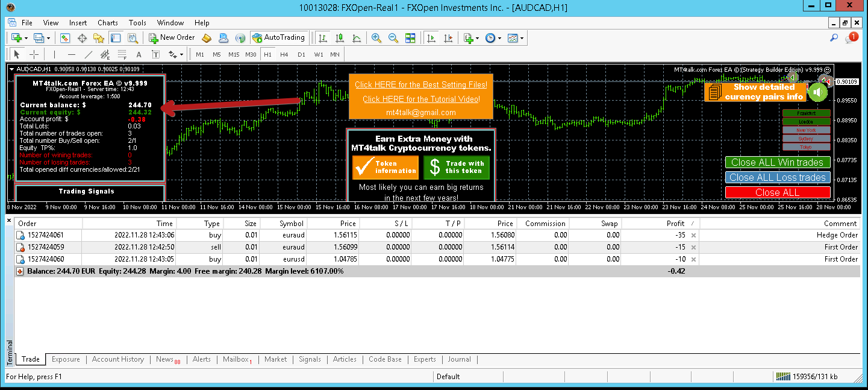Select the Cursor arrow tool

coord(17,54)
